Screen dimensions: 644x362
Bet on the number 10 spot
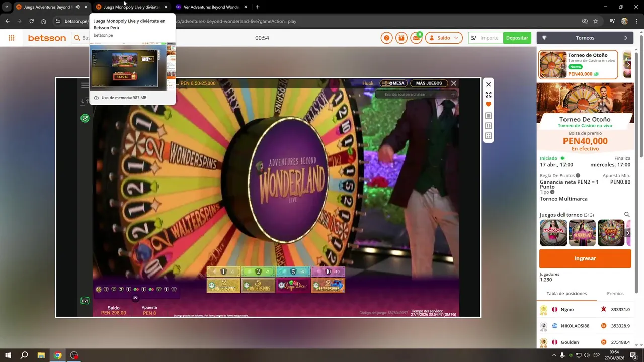point(328,271)
